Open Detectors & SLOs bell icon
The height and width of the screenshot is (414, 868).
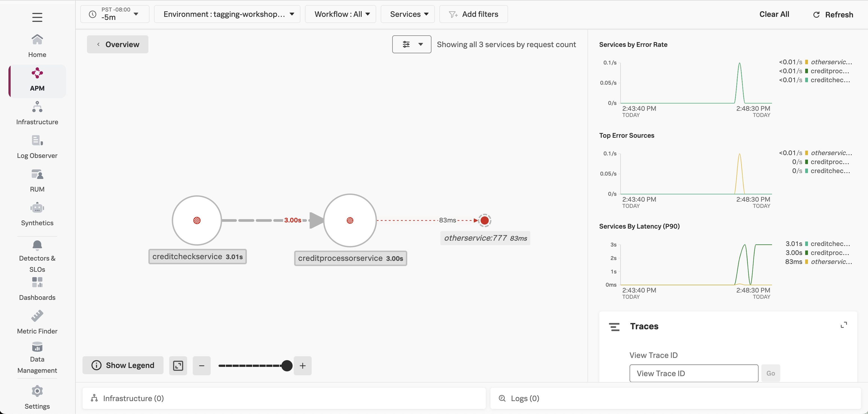[x=37, y=245]
